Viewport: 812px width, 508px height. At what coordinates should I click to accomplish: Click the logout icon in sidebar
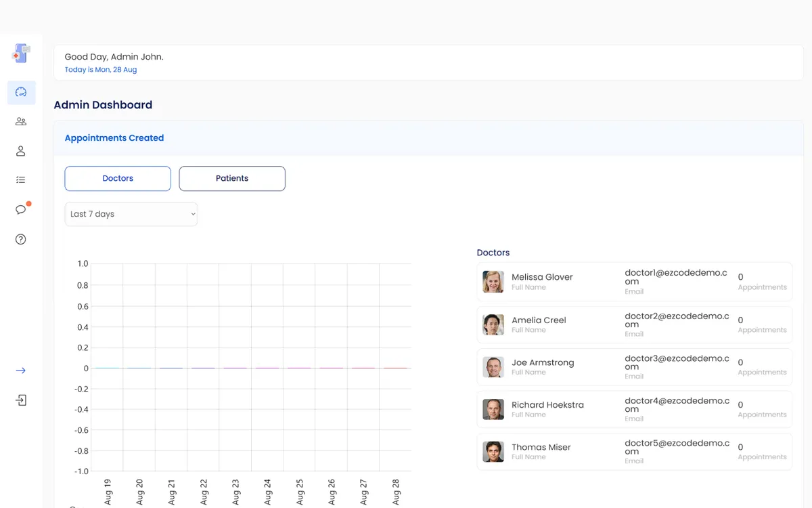point(21,400)
